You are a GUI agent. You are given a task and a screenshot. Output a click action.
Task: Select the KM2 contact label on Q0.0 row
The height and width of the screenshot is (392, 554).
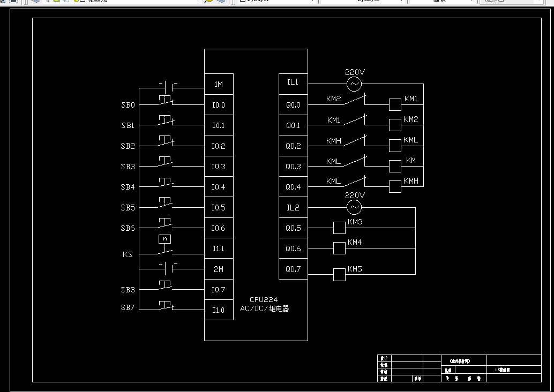tap(334, 99)
